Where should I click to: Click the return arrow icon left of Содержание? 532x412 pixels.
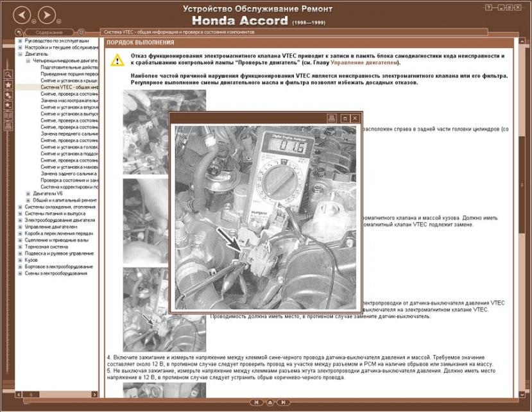pyautogui.click(x=19, y=32)
